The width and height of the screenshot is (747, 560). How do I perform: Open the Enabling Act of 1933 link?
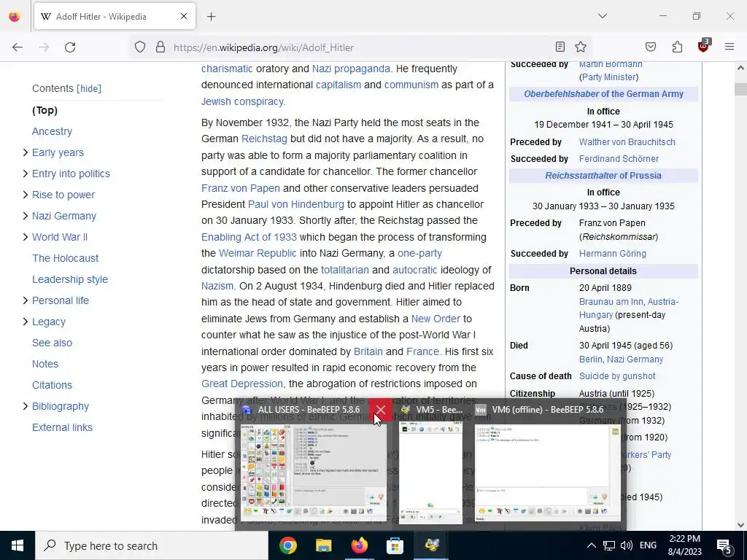pyautogui.click(x=249, y=237)
